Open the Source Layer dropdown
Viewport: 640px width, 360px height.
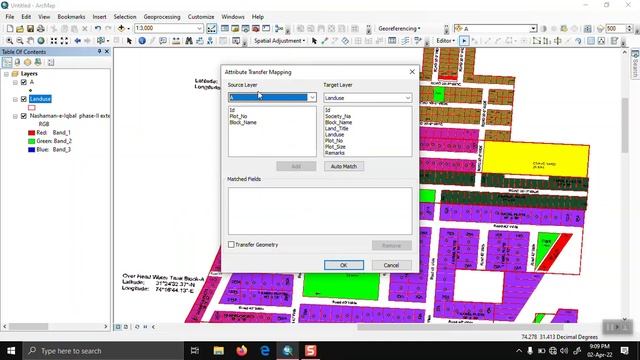[312, 98]
